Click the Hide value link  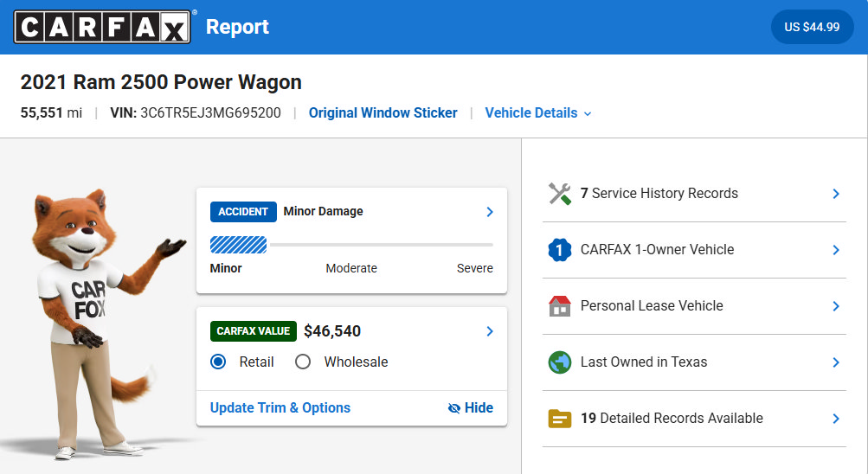[x=471, y=407]
